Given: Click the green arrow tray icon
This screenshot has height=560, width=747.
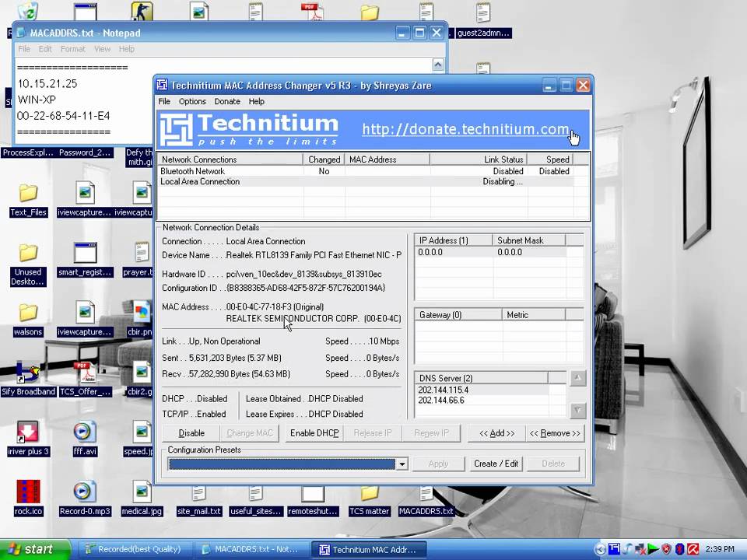Looking at the screenshot, I should (653, 549).
